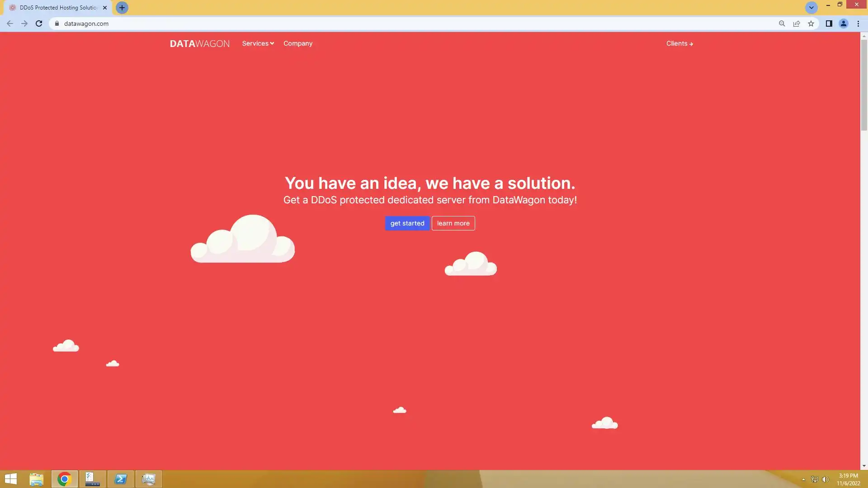This screenshot has height=488, width=868.
Task: Click the share page icon
Action: (x=797, y=23)
